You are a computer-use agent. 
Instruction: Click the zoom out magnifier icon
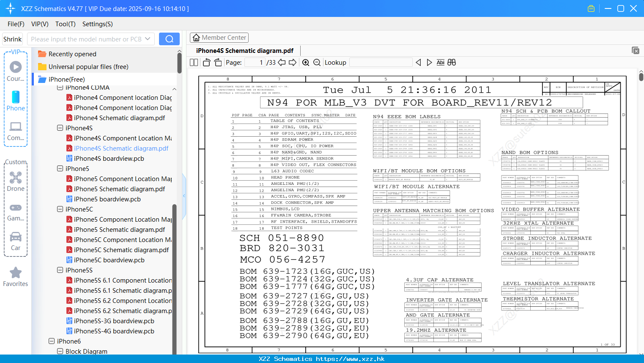(x=317, y=63)
